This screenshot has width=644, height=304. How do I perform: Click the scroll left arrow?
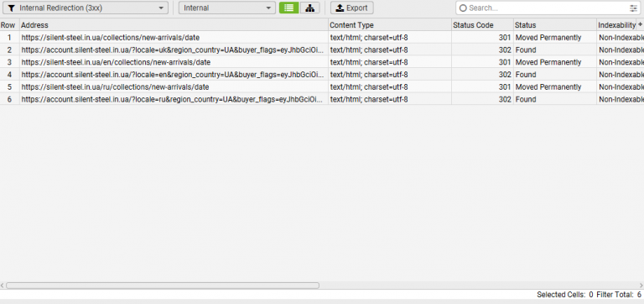3,285
